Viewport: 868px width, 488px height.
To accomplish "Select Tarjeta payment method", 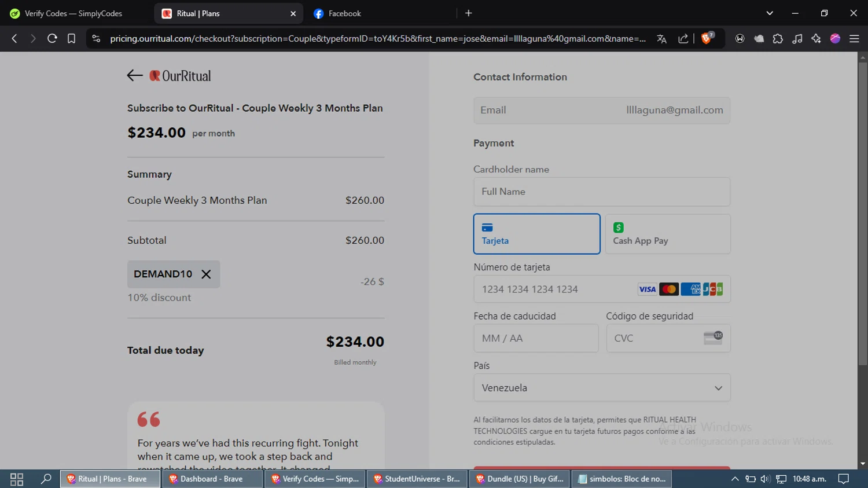I will pos(536,234).
